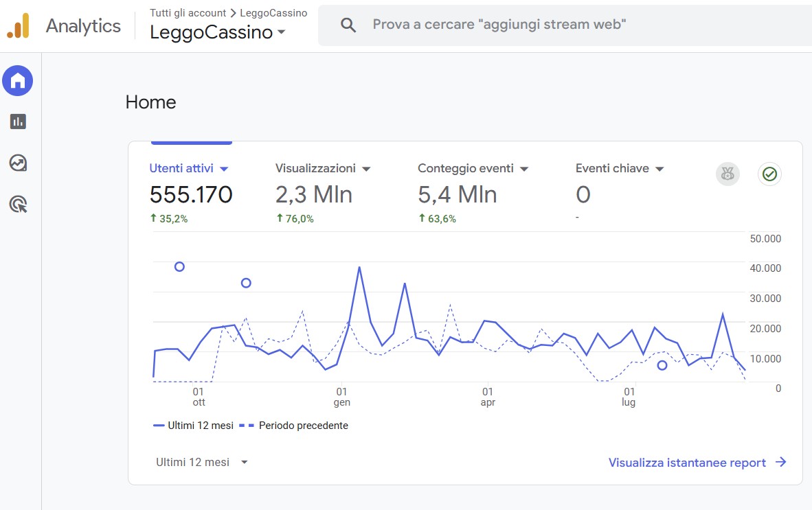Click the medal insights icon
This screenshot has height=510, width=812.
[x=728, y=174]
